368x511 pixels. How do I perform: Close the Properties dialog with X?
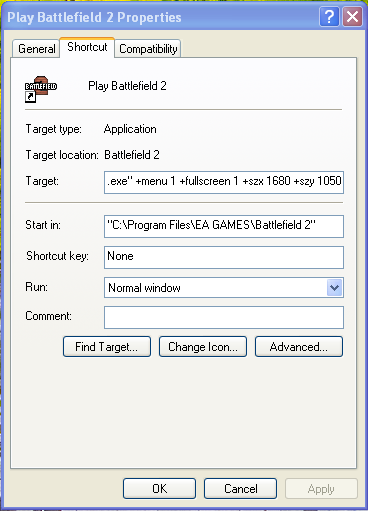click(352, 17)
